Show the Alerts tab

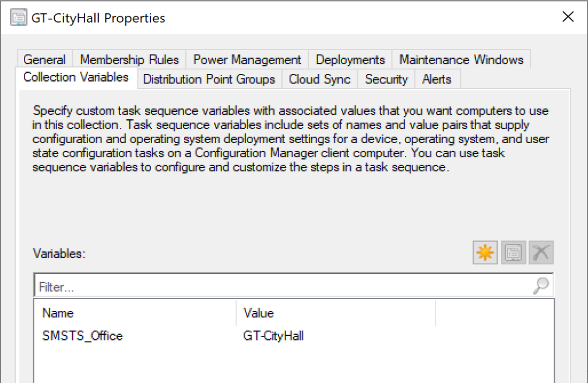436,79
